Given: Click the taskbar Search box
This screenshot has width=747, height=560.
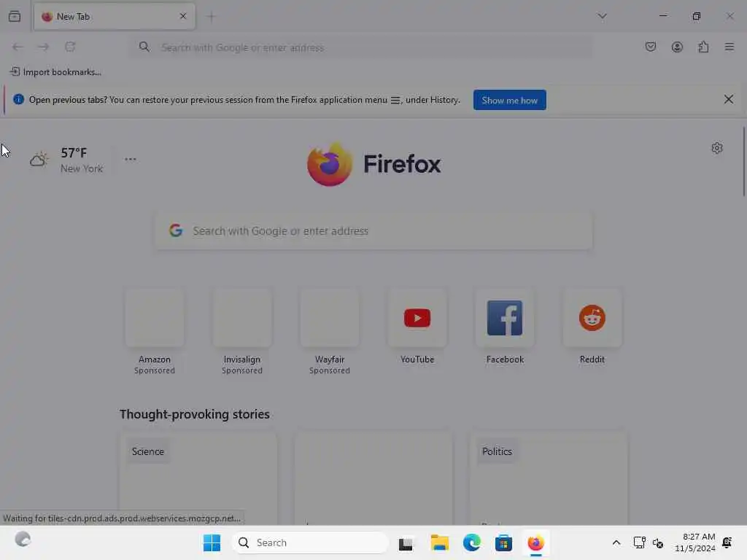Looking at the screenshot, I should pyautogui.click(x=310, y=542).
